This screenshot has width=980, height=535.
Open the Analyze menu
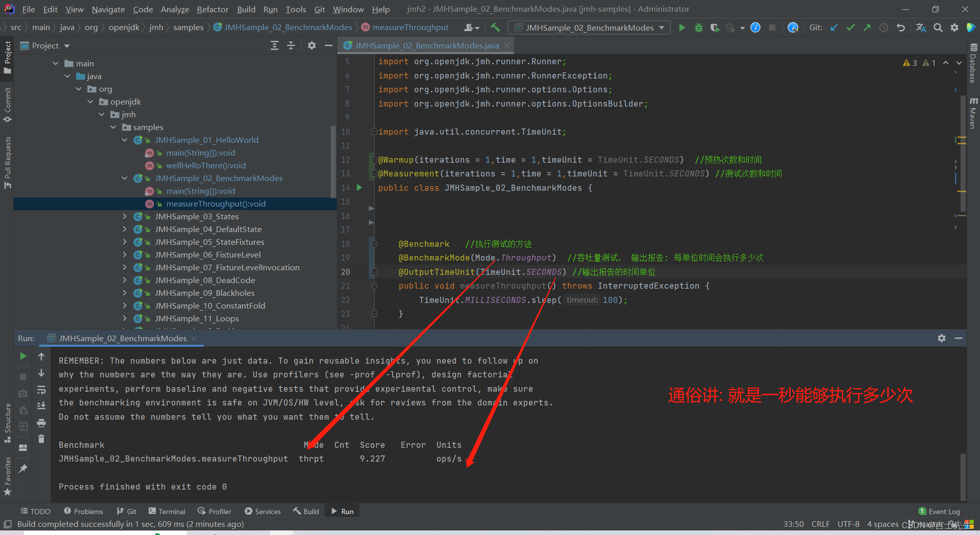tap(175, 9)
